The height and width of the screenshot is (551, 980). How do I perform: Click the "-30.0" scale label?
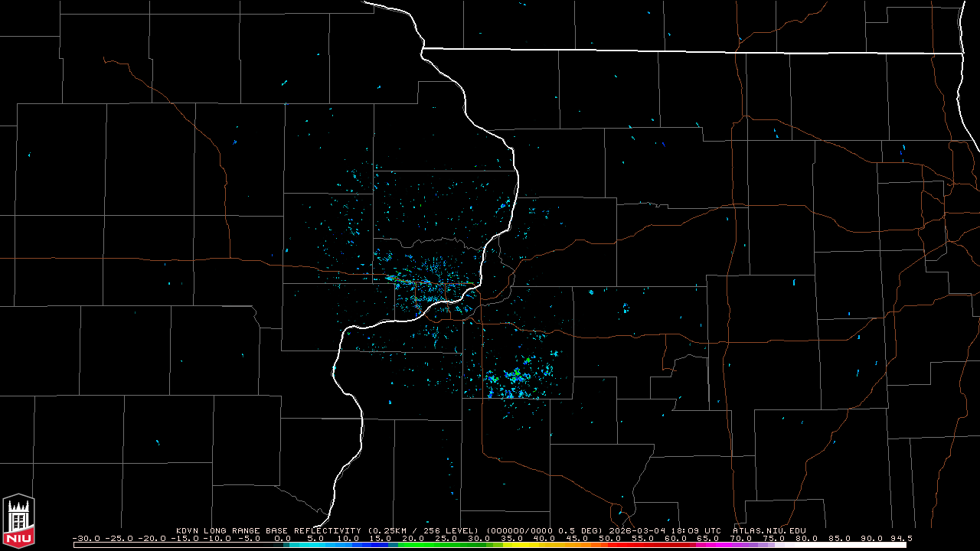(x=87, y=538)
